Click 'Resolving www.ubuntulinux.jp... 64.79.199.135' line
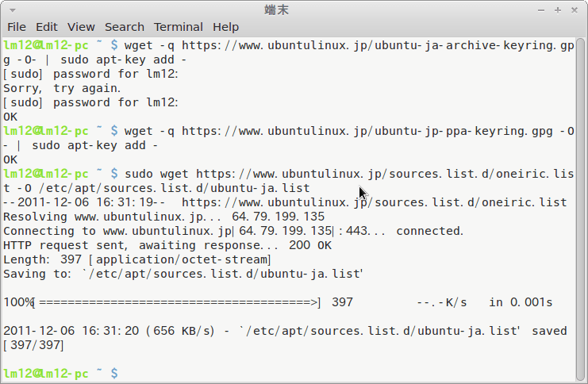588x384 pixels. click(164, 217)
